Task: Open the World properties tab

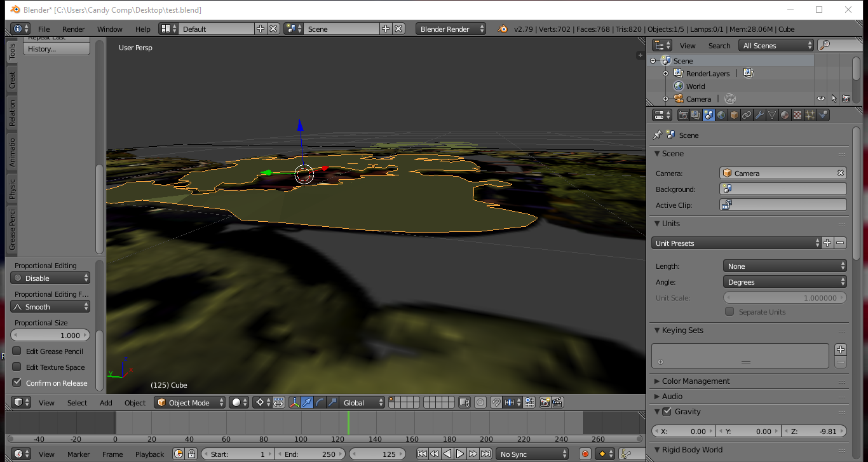Action: pyautogui.click(x=721, y=115)
